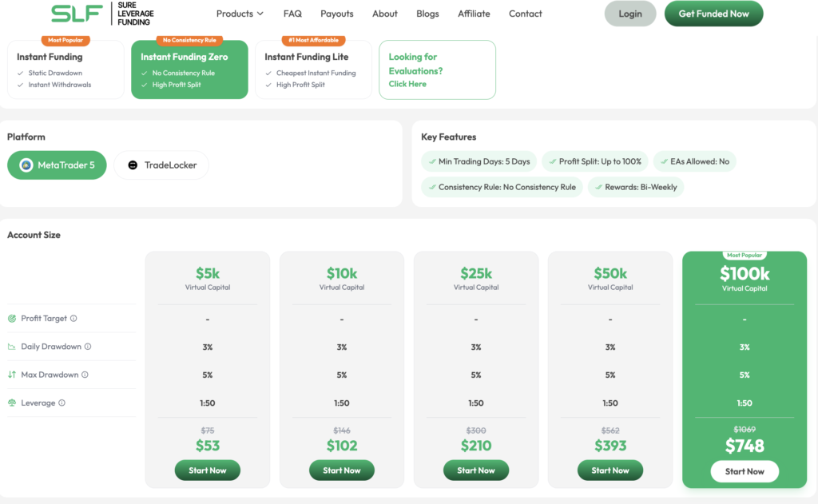Switch platform to TradeLocker
Viewport: 818px width, 504px height.
click(161, 165)
